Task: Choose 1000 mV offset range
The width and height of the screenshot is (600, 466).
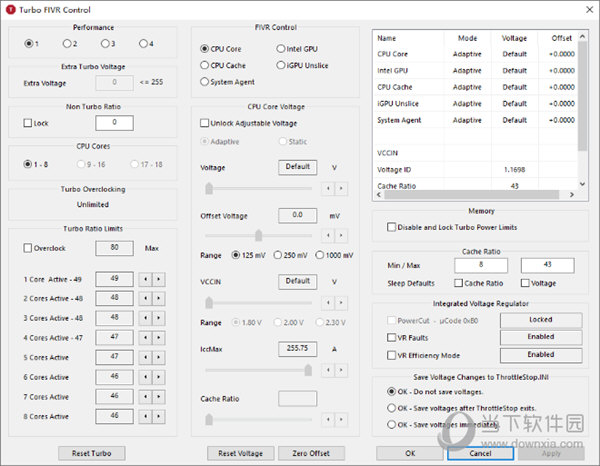Action: point(334,255)
